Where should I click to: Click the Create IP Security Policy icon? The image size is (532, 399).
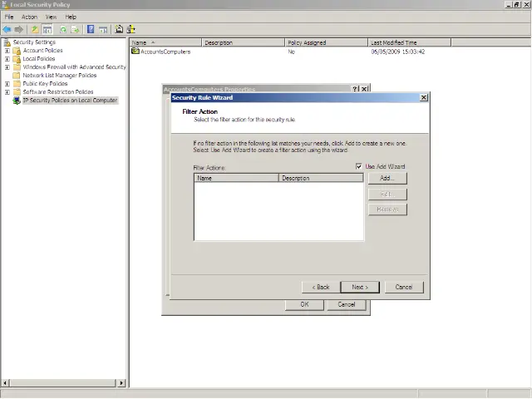[119, 29]
